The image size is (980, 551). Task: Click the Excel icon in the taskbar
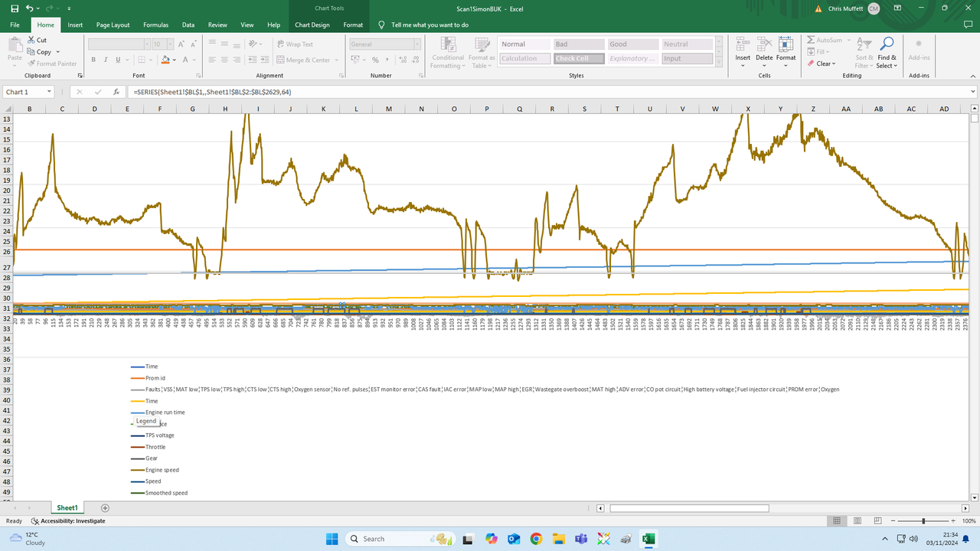tap(648, 539)
